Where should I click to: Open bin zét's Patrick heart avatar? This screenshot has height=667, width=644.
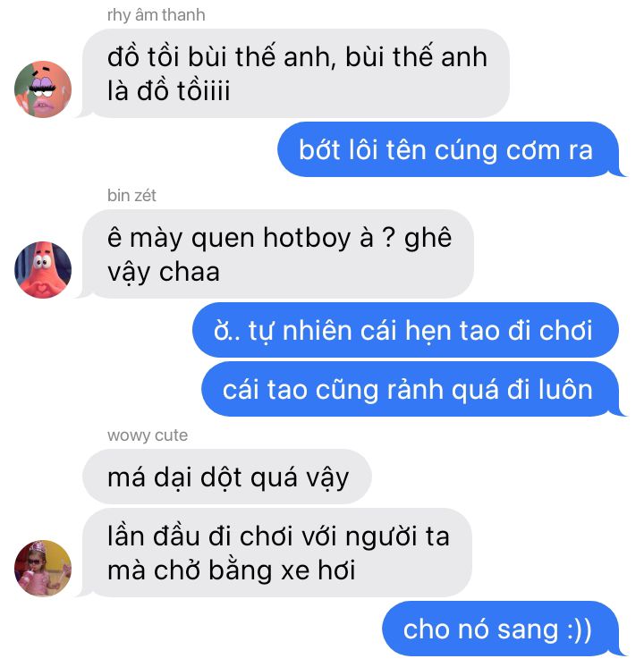click(43, 270)
